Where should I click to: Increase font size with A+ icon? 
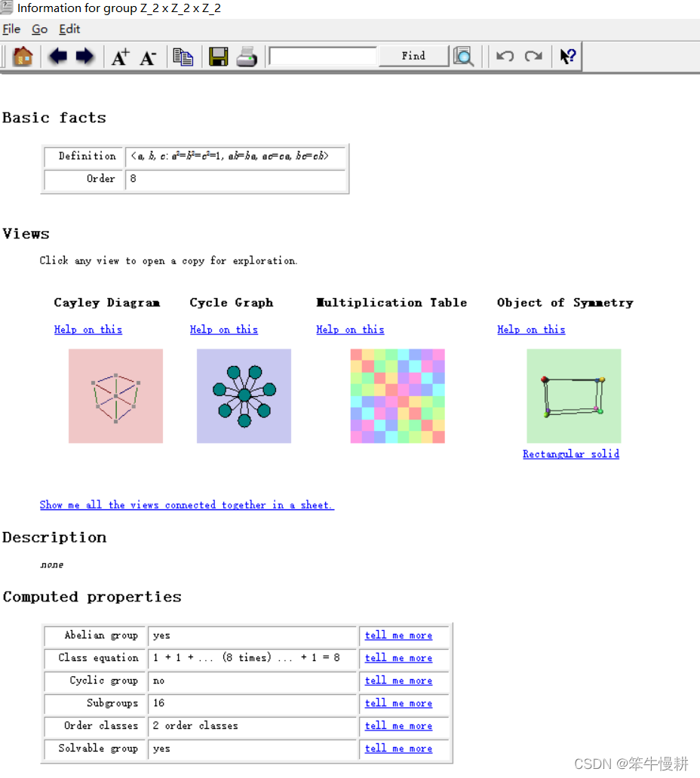121,57
